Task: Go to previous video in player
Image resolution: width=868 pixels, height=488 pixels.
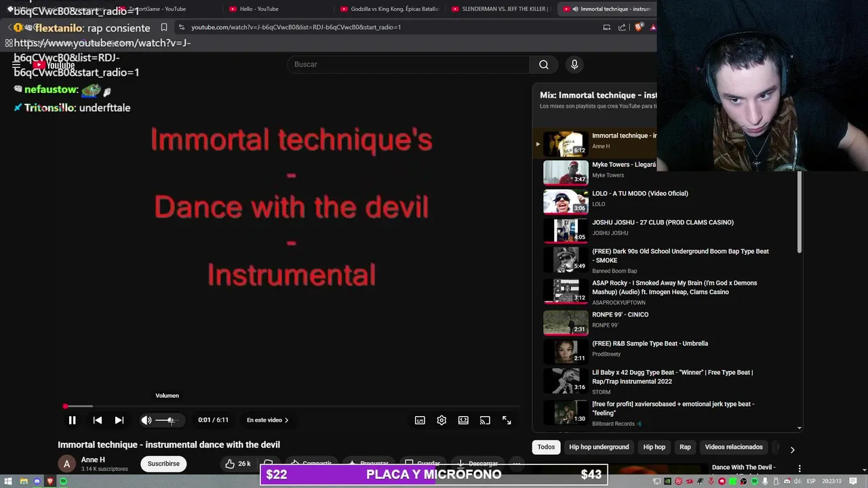Action: (98, 420)
